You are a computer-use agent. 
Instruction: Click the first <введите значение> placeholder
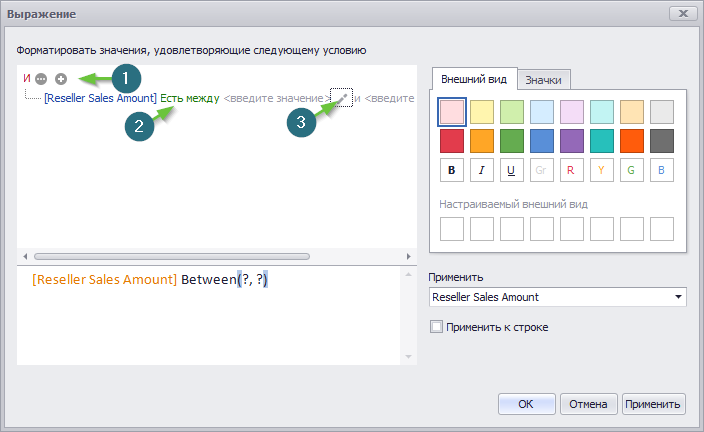276,98
